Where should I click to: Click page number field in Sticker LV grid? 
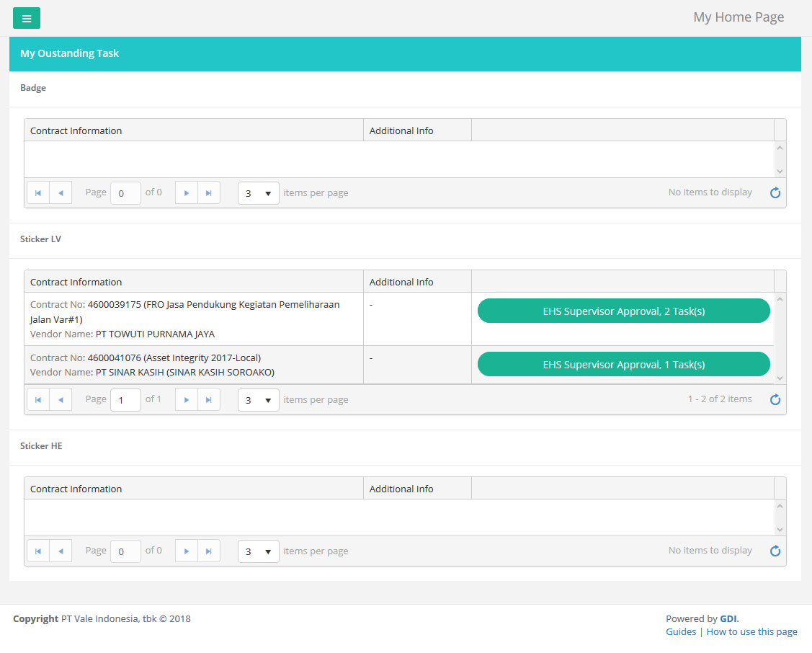(x=125, y=400)
